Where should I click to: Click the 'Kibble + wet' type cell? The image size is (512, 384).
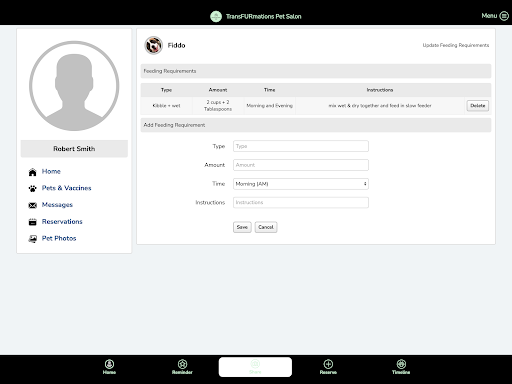[166, 106]
